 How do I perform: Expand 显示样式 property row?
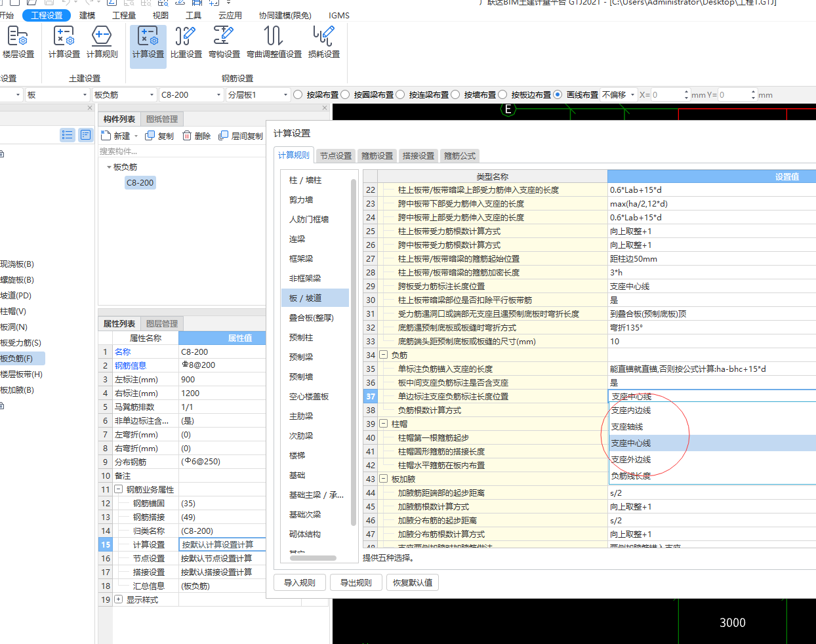pyautogui.click(x=119, y=599)
